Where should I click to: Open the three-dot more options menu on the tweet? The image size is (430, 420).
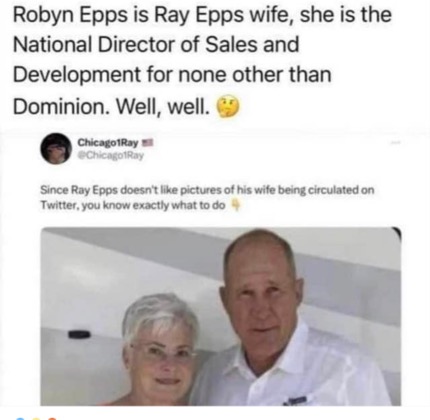(396, 142)
